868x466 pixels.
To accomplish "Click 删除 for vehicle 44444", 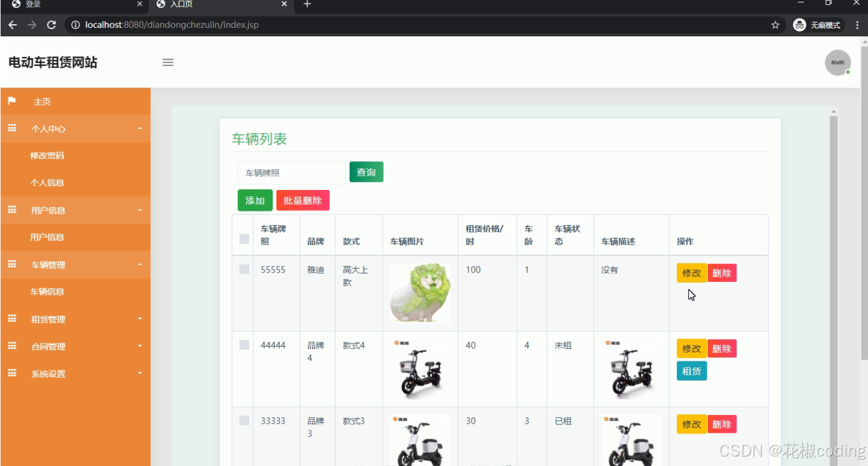I will 722,348.
